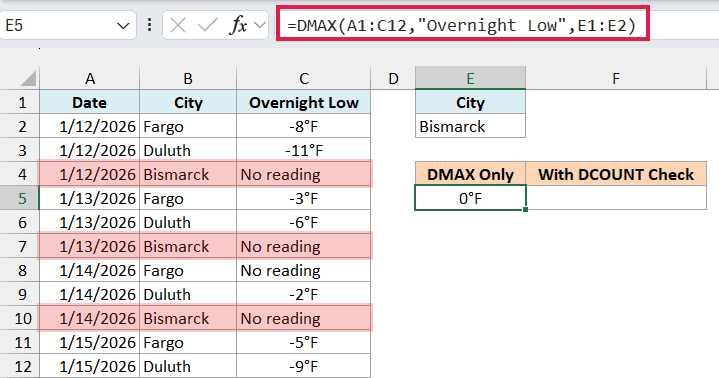Click date 1/15/2026 in row 12
Viewport: 719px width, 378px height.
pos(90,366)
